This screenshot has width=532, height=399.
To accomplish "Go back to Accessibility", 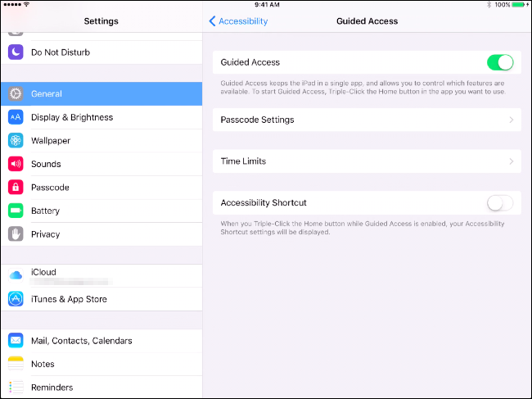I will pos(238,21).
